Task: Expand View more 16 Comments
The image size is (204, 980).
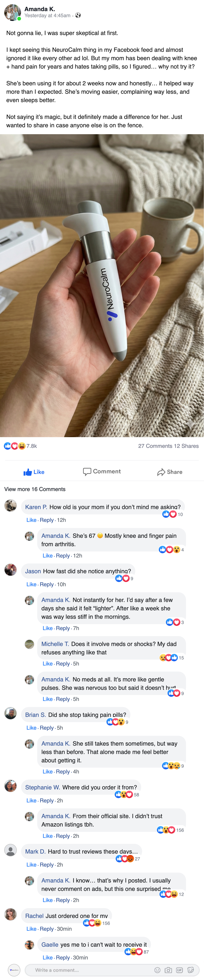Action: click(35, 489)
